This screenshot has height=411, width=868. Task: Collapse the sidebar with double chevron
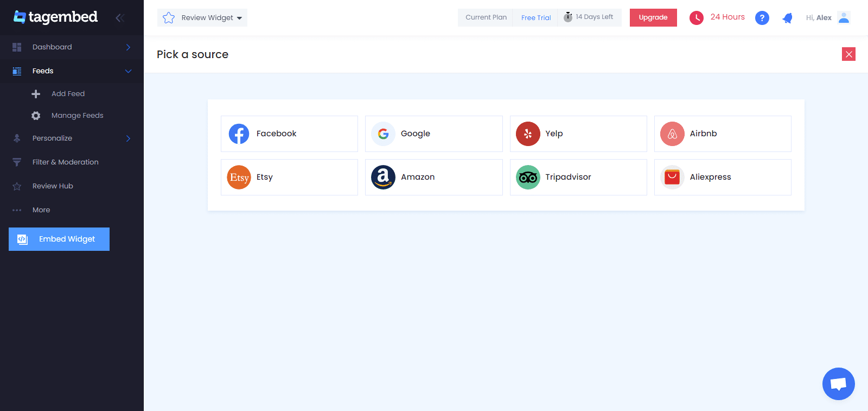click(120, 18)
